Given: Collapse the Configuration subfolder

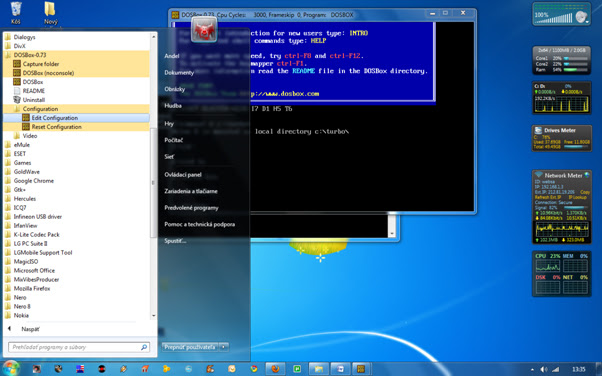Looking at the screenshot, I should click(x=76, y=109).
